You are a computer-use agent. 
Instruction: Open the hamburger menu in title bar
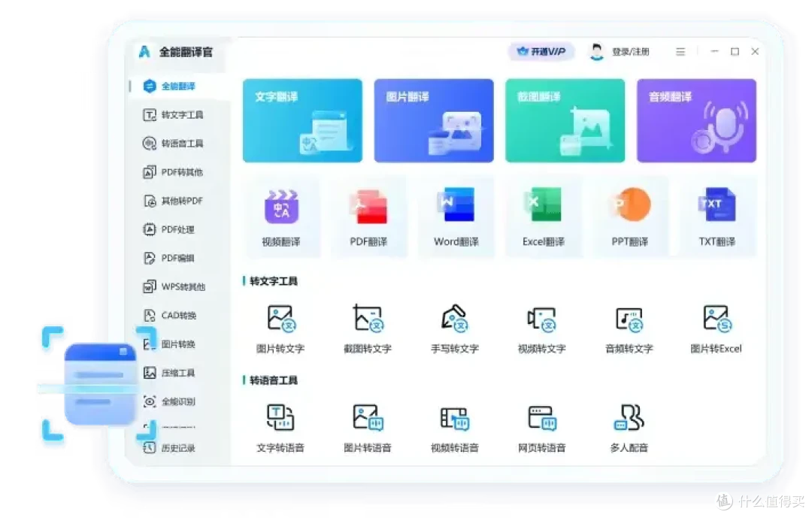coord(680,52)
